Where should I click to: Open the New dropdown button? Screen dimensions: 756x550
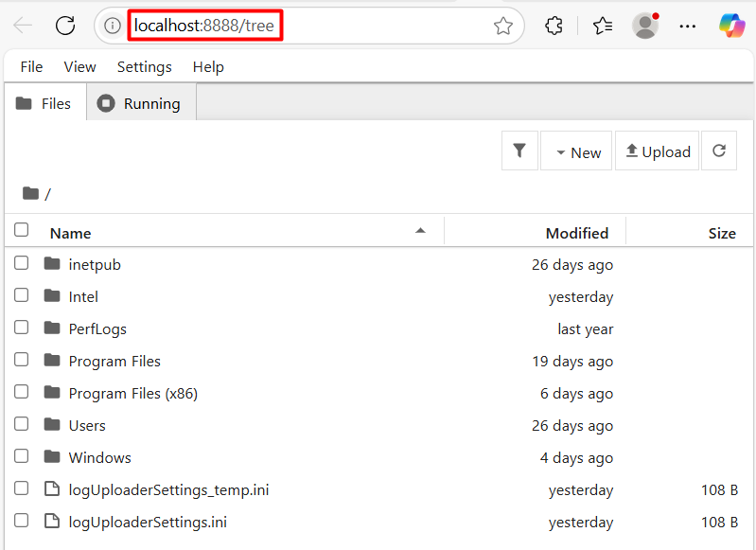576,151
